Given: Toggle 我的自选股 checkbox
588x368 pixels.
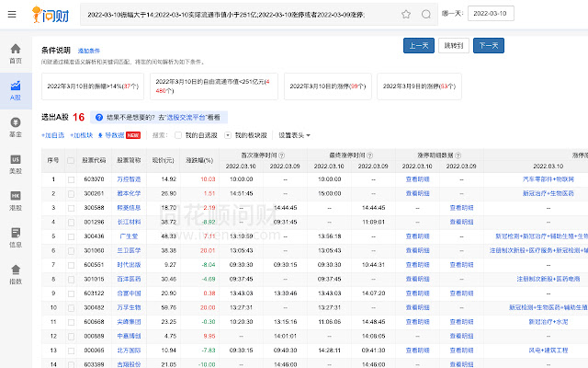Looking at the screenshot, I should pos(178,135).
